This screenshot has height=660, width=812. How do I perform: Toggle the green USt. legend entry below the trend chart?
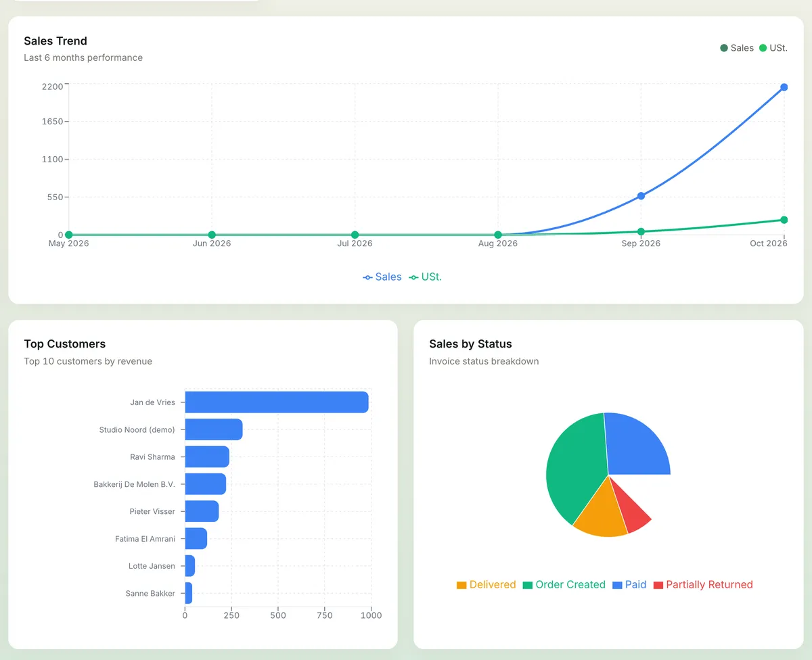point(425,277)
